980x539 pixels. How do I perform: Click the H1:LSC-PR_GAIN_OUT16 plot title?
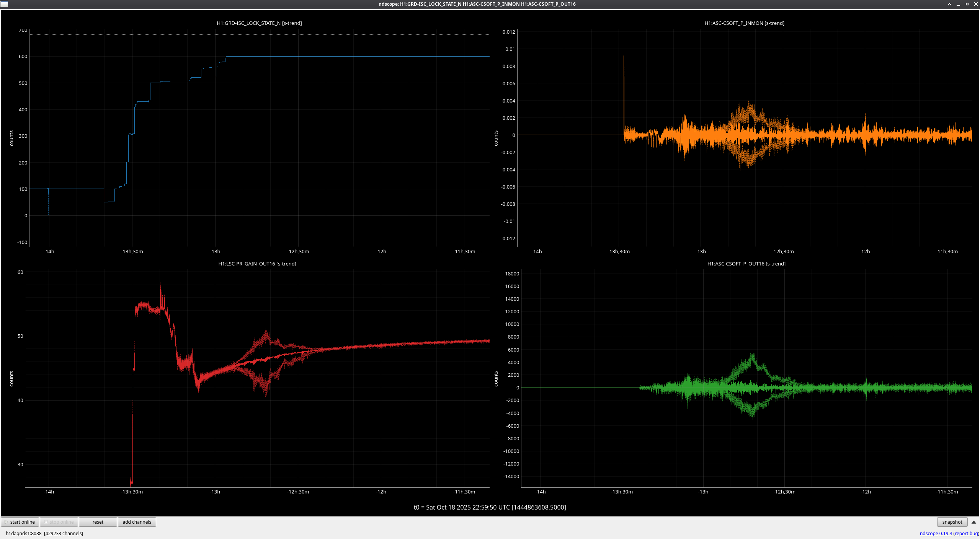[x=257, y=264]
